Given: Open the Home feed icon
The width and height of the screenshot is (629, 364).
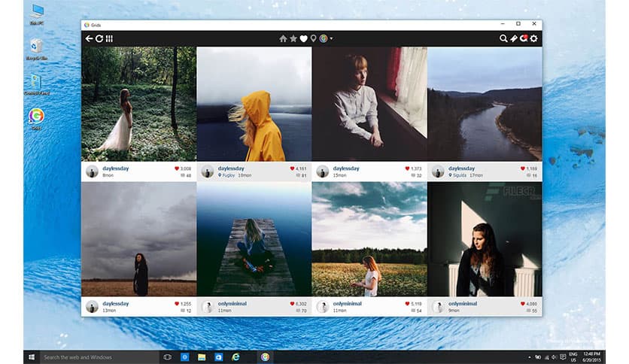Looking at the screenshot, I should 283,38.
